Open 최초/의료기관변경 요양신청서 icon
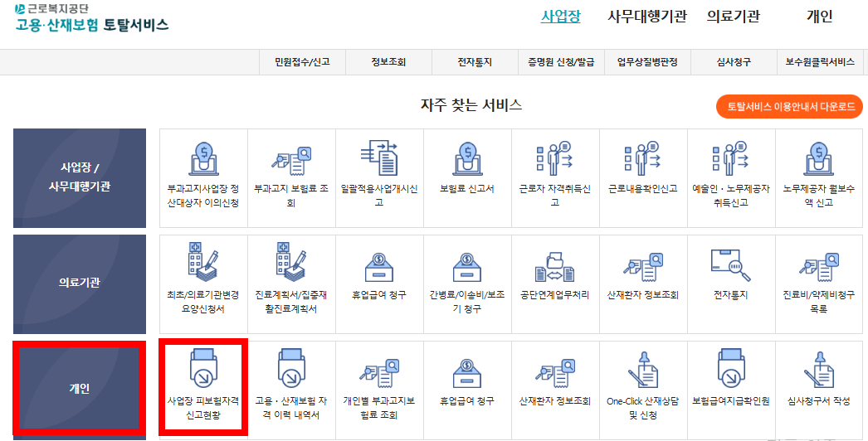The width and height of the screenshot is (868, 441). tap(203, 262)
